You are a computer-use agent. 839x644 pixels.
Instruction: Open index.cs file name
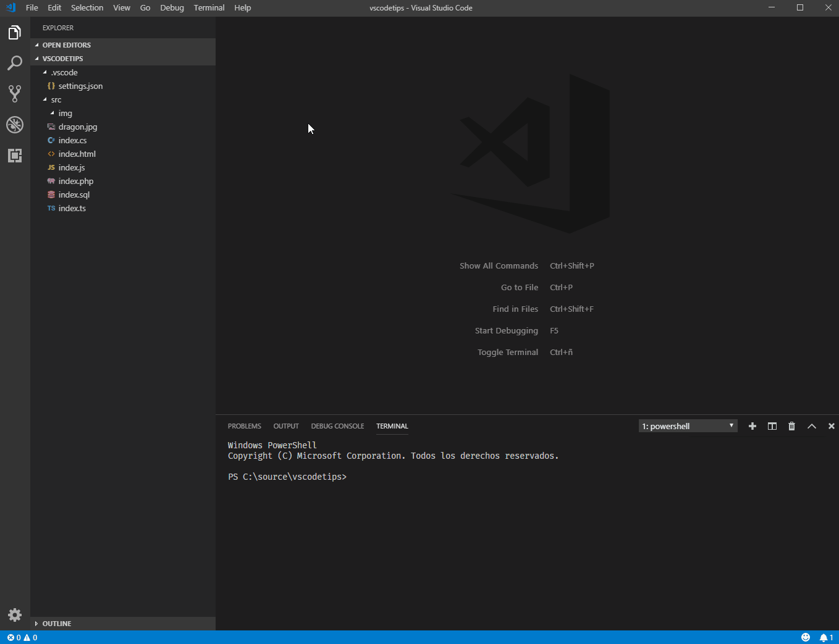click(x=73, y=140)
